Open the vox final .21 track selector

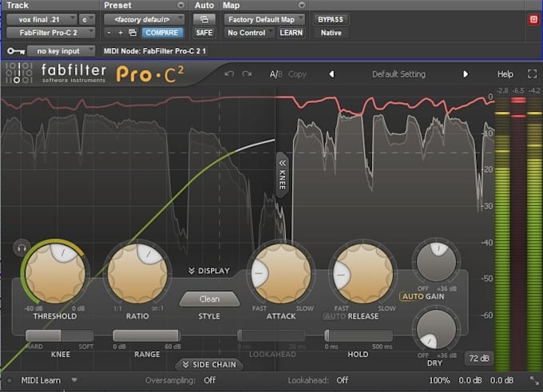pos(42,19)
